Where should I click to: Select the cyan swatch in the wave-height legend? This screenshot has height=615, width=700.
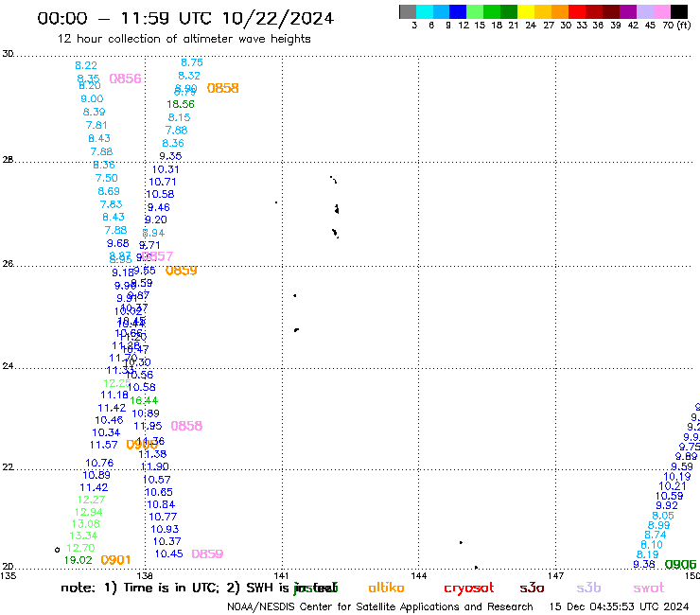click(424, 11)
